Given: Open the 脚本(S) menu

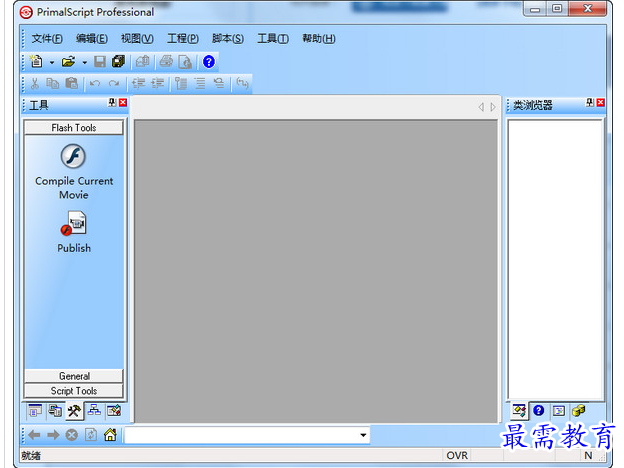Looking at the screenshot, I should [228, 39].
